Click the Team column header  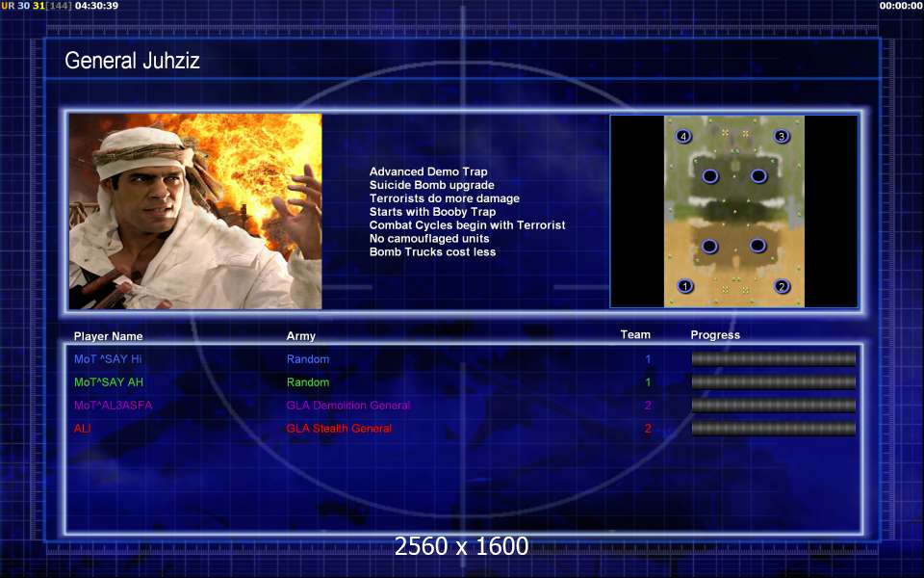pyautogui.click(x=635, y=335)
